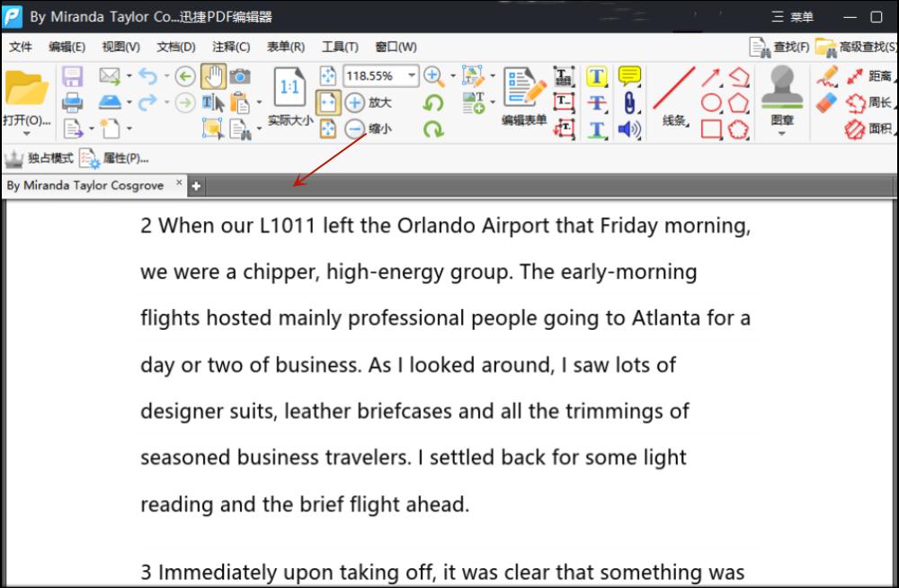Select the Cloud shape tool

coord(738,129)
